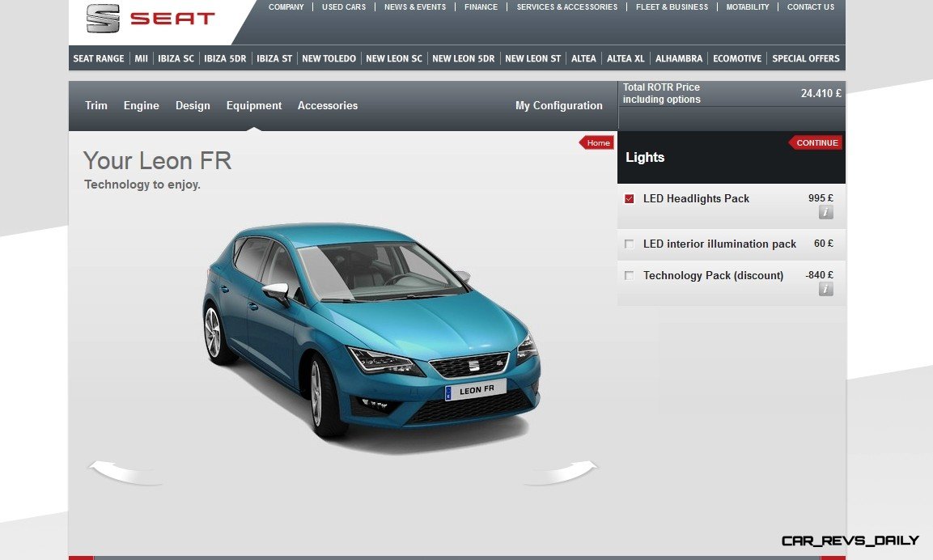Open the ALHAMBRA model page
Viewport: 933px width, 560px height.
pyautogui.click(x=679, y=58)
